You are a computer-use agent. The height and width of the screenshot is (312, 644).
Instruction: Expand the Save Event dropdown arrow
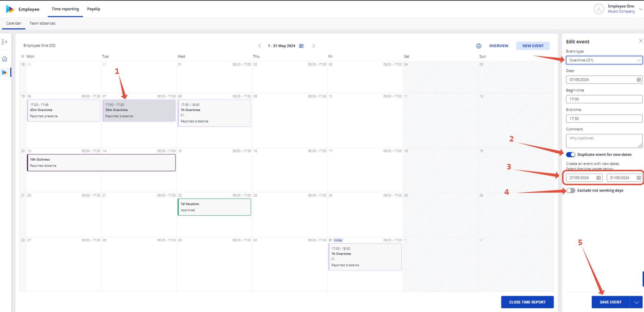tap(636, 302)
